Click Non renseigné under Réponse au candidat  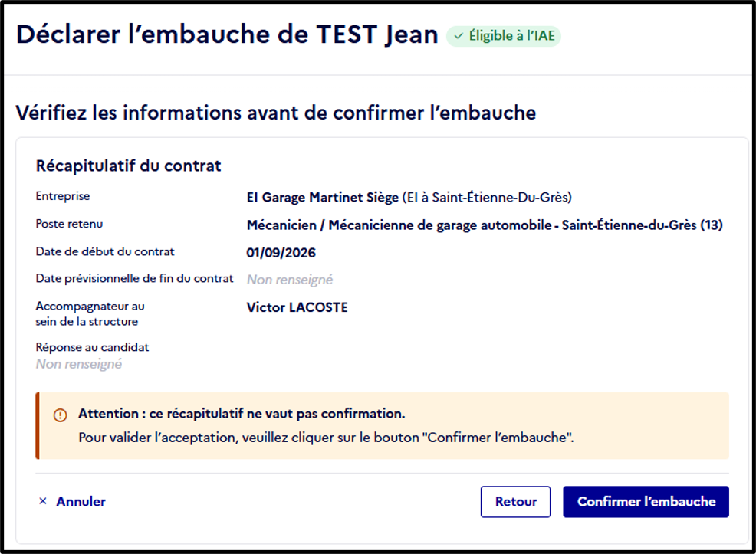click(78, 364)
